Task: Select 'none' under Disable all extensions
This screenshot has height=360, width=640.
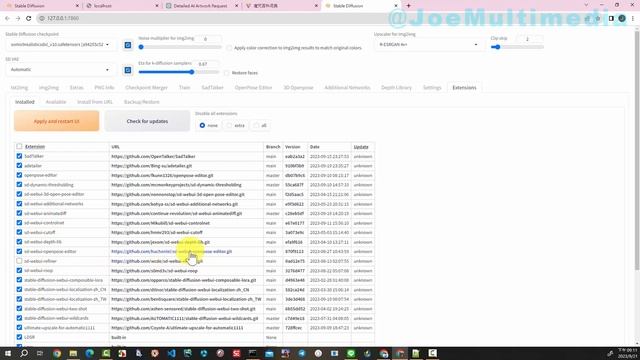Action: tap(202, 125)
